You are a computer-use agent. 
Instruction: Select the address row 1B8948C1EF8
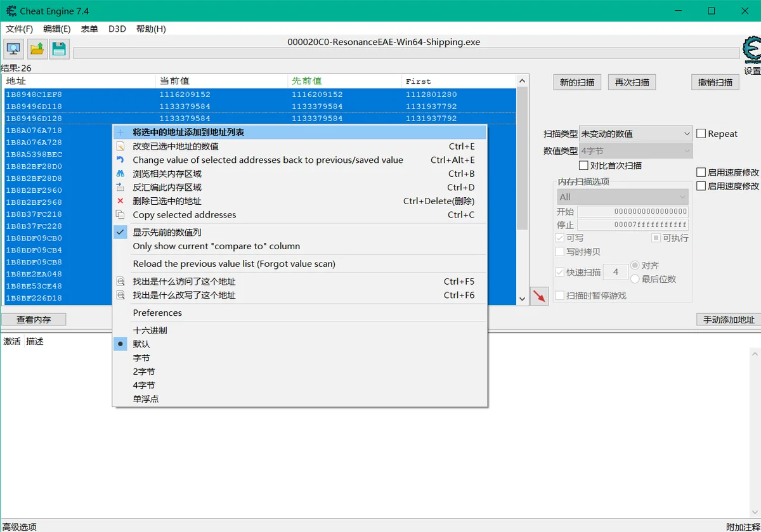[259, 94]
